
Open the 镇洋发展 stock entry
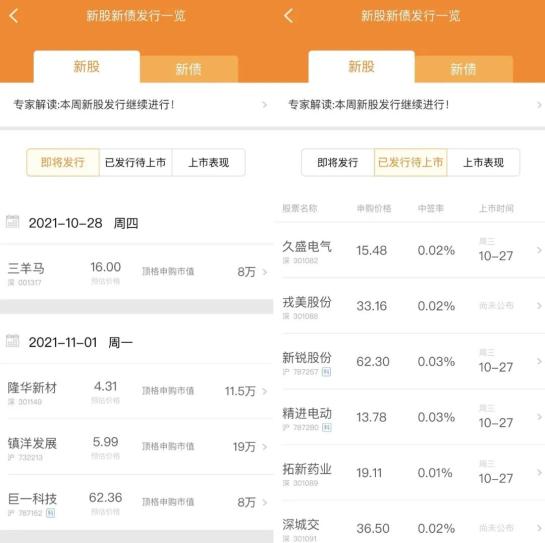pyautogui.click(x=137, y=447)
